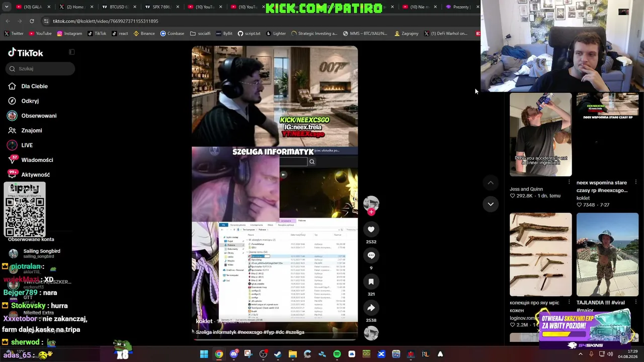Open the YouTube bookmark
Image resolution: width=644 pixels, height=362 pixels.
[40, 34]
